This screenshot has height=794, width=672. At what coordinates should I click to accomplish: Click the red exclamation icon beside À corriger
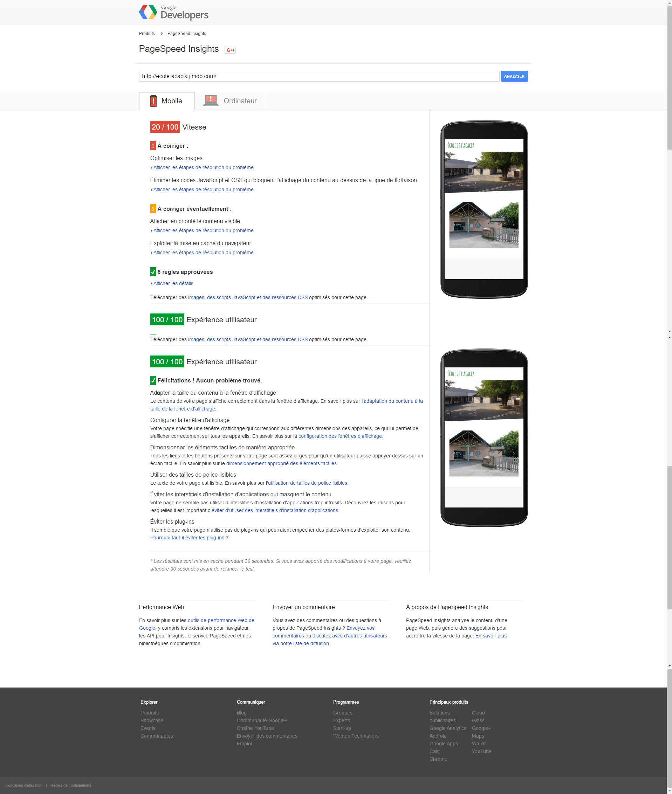[153, 145]
